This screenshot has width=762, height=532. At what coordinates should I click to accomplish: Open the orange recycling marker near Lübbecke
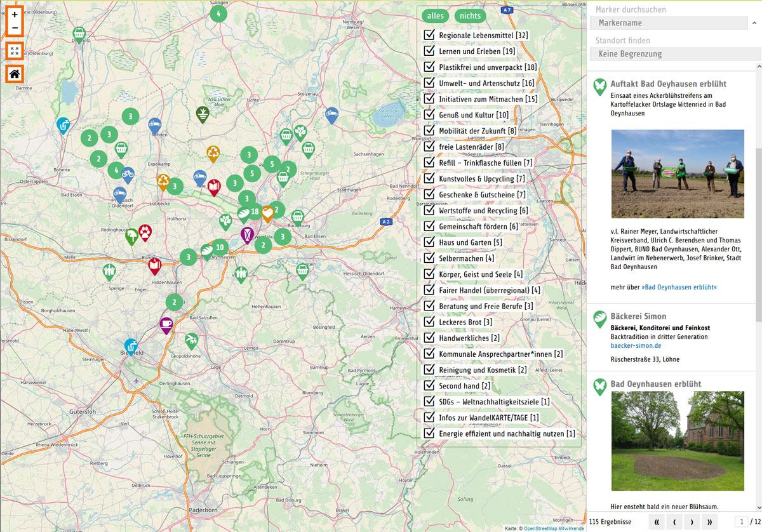coord(163,182)
